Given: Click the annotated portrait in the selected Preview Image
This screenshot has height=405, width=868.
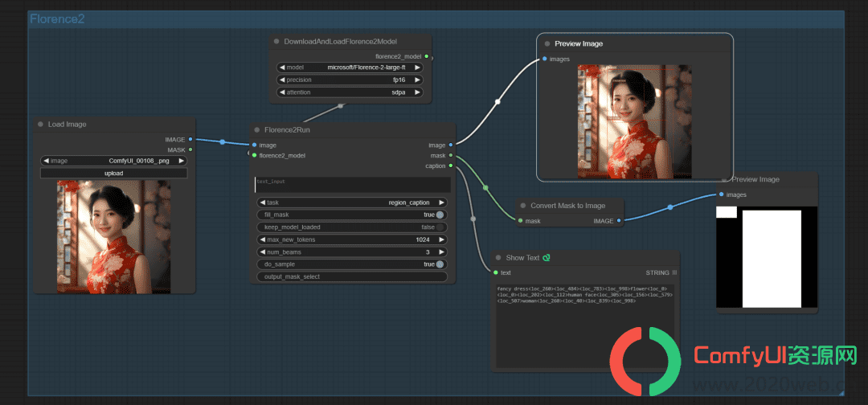Looking at the screenshot, I should [634, 121].
